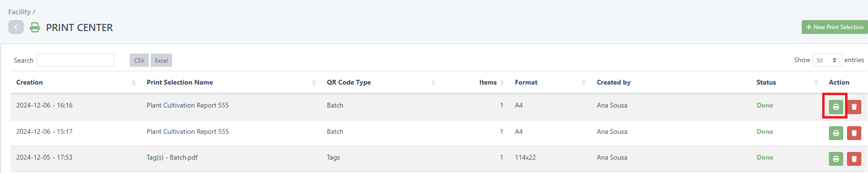Print the 2024-12-06 15:17 selection

tap(836, 133)
